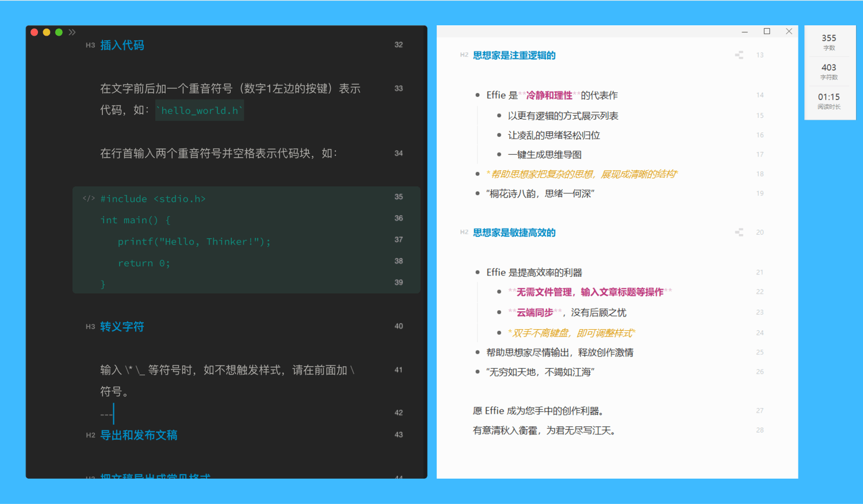The width and height of the screenshot is (863, 504).
Task: Click the 403 字符数 character count stat
Action: [829, 71]
